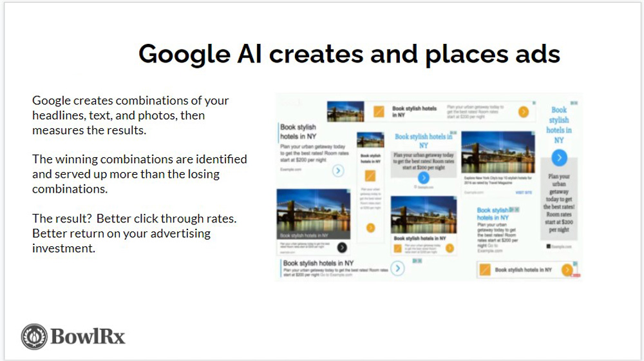
Task: Click the small bridge photo in narrow vertical ad
Action: pos(370,140)
